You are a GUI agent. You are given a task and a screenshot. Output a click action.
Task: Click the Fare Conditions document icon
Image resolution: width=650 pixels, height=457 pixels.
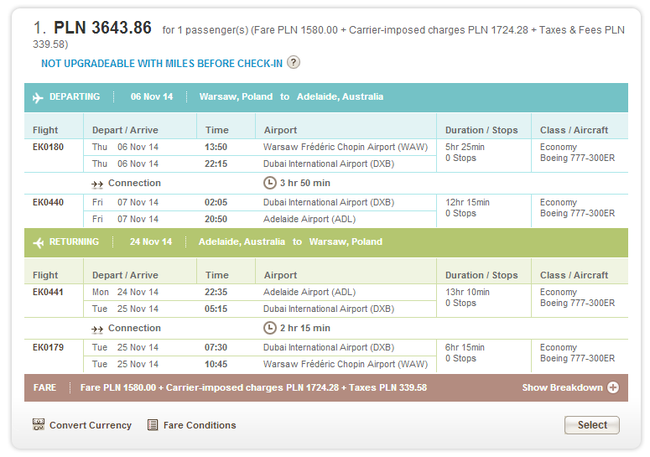click(153, 425)
